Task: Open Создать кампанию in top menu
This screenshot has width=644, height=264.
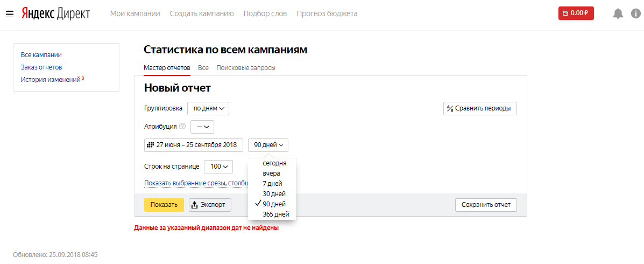Action: tap(202, 13)
